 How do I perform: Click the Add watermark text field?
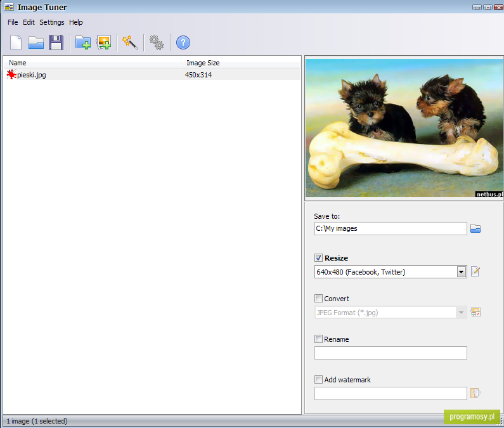(391, 393)
